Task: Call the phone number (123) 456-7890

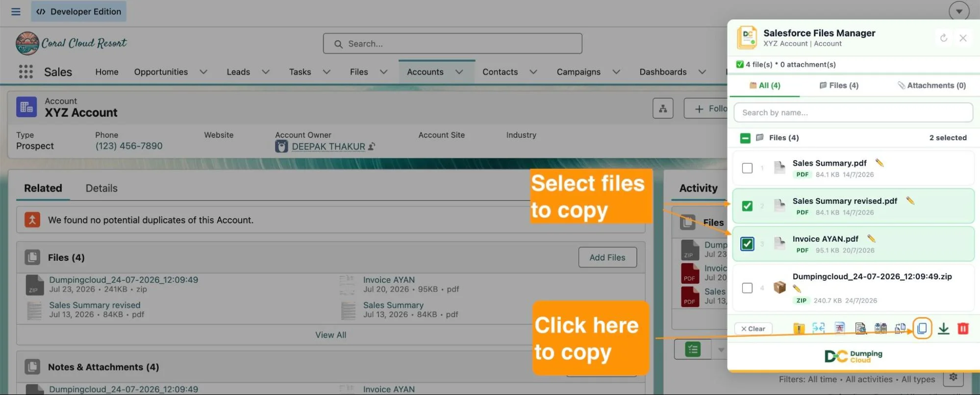Action: [x=129, y=146]
